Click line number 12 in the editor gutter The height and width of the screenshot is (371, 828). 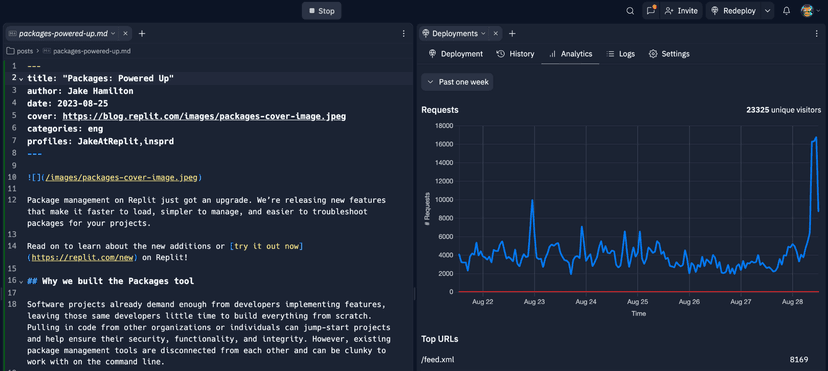point(13,200)
